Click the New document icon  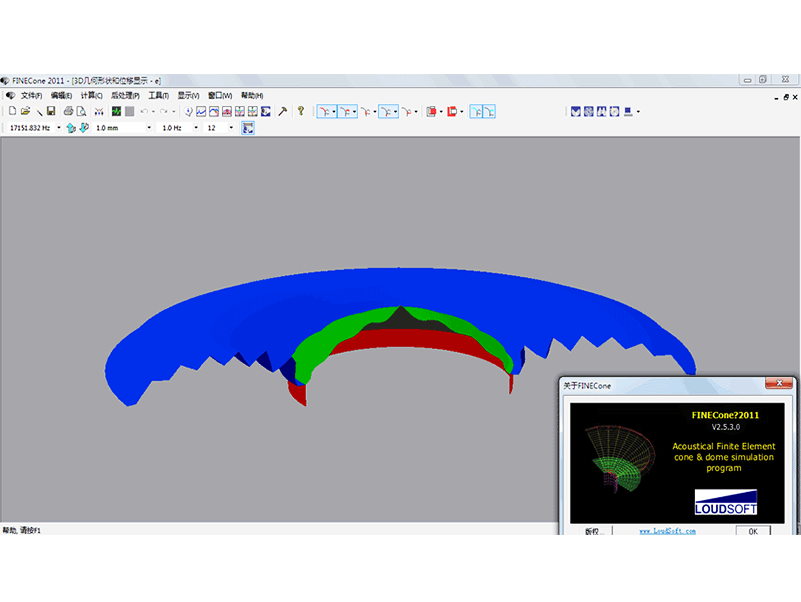tap(12, 111)
